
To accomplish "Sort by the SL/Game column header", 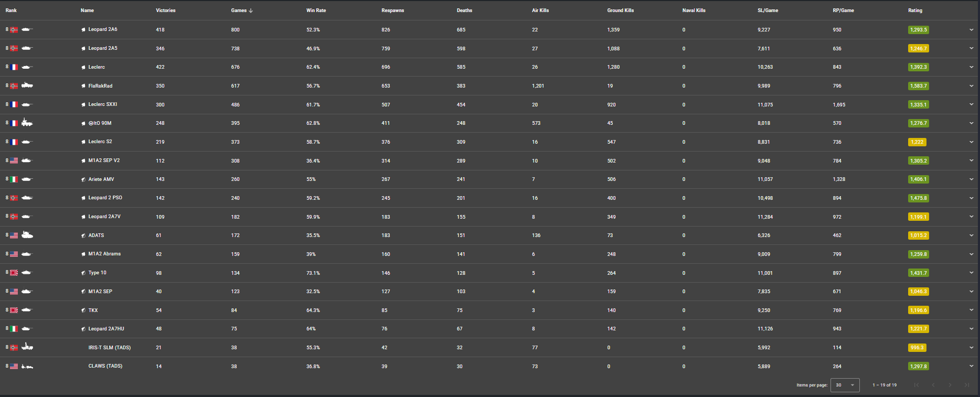I will [768, 10].
